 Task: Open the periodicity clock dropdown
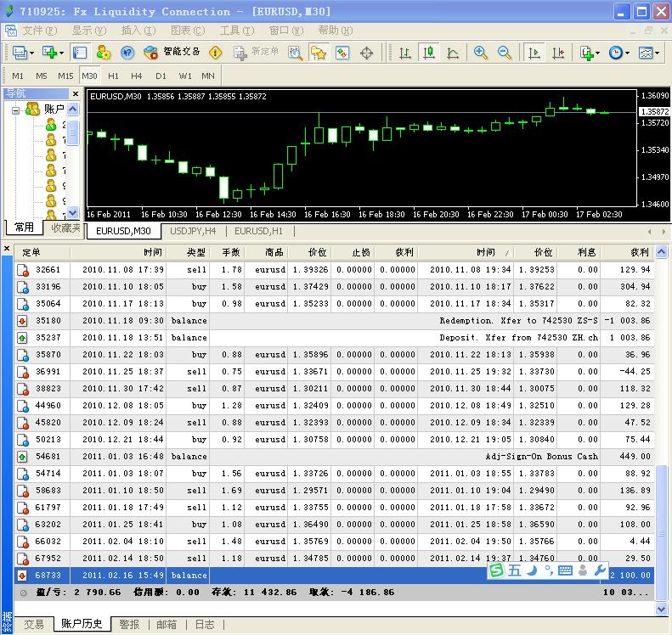click(626, 53)
